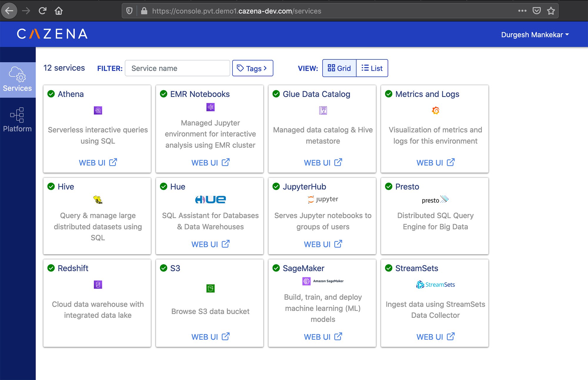Click the Service name filter field

(177, 68)
